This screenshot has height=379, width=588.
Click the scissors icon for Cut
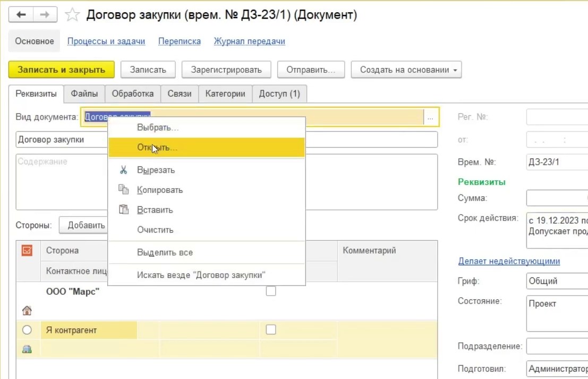pyautogui.click(x=123, y=170)
